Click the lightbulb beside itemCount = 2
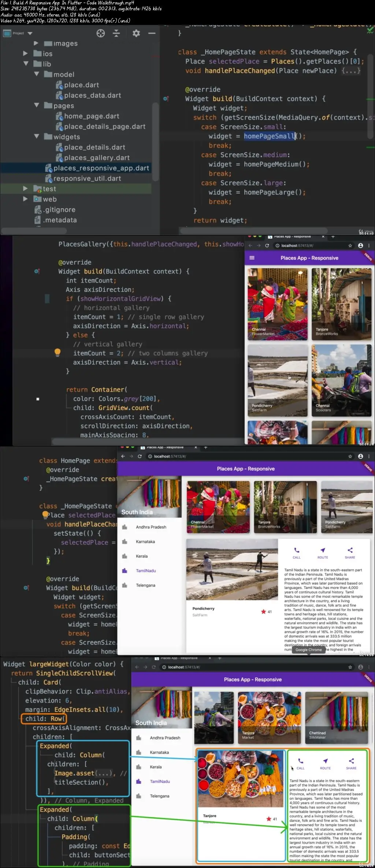The image size is (375, 868). pos(57,353)
